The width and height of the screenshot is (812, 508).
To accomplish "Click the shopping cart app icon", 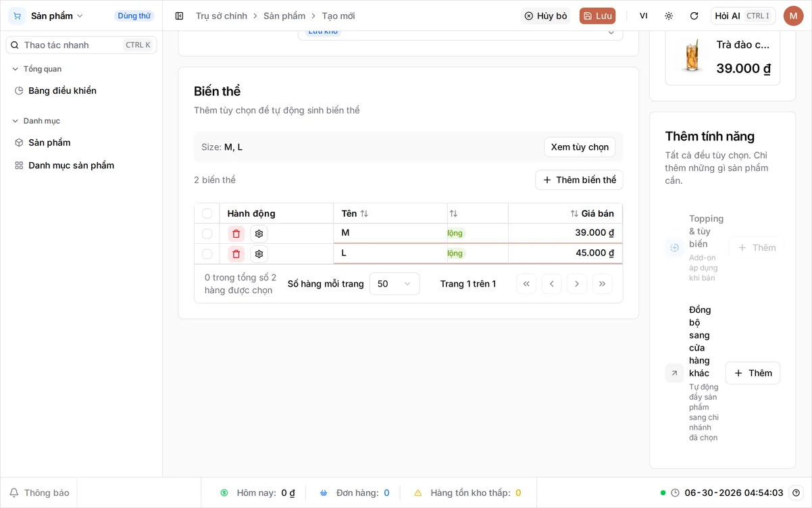I will click(x=17, y=16).
